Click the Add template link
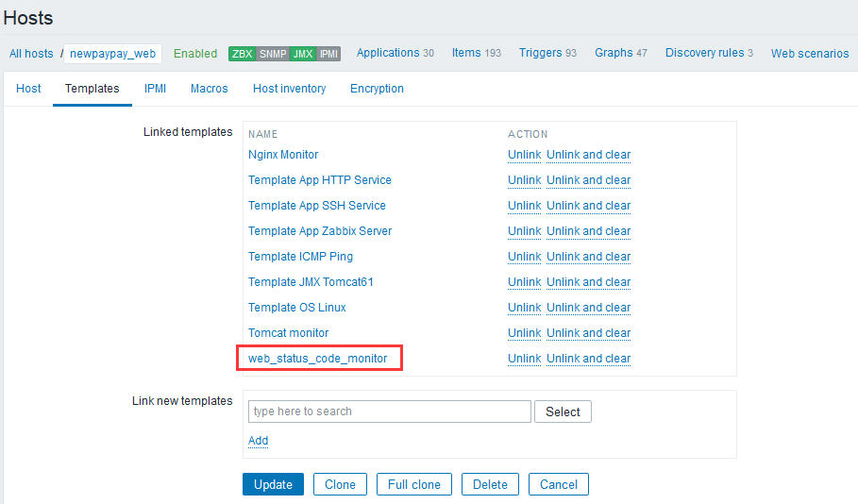The image size is (858, 504). [258, 441]
